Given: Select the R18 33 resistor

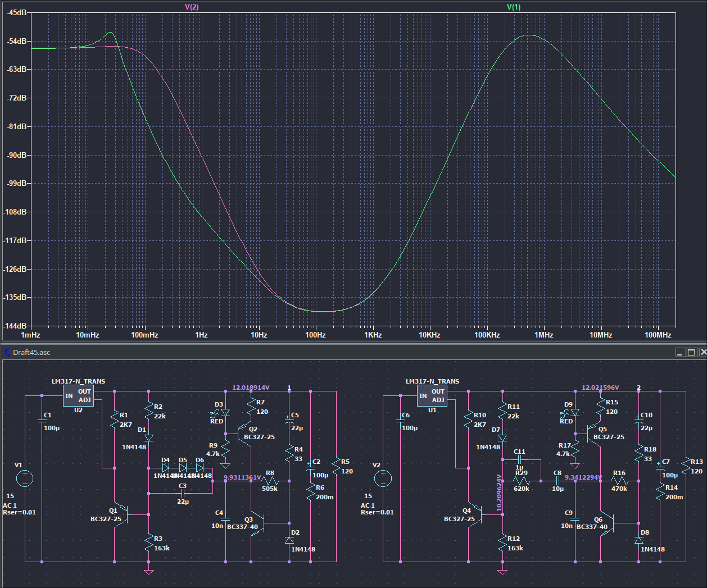Looking at the screenshot, I should pos(638,454).
